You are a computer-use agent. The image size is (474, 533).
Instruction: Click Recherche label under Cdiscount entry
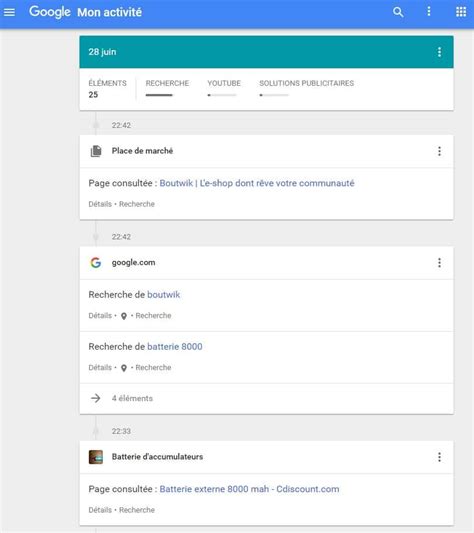pos(137,510)
